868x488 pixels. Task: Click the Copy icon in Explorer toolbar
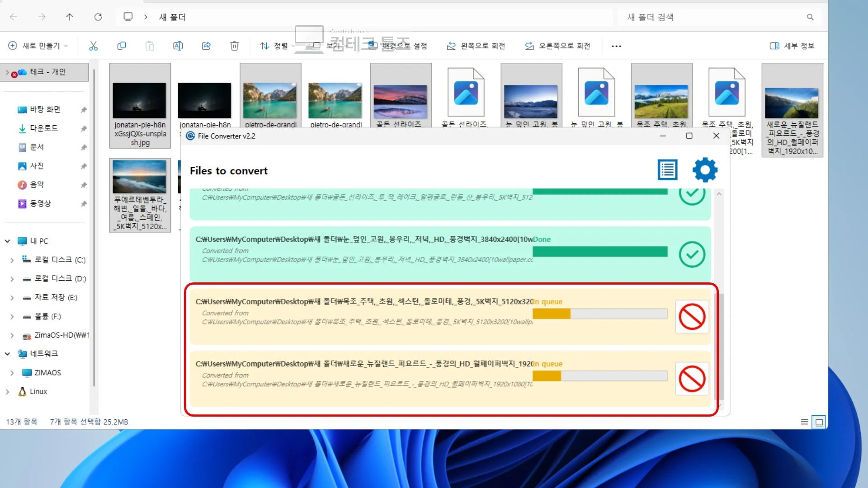pyautogui.click(x=122, y=46)
